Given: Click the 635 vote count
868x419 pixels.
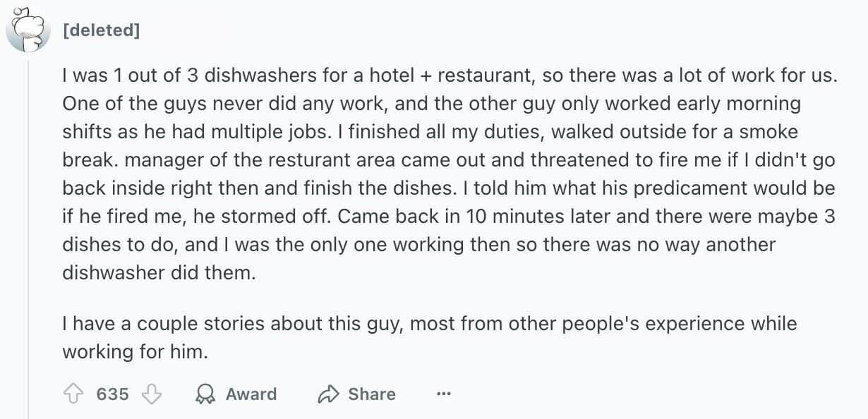Looking at the screenshot, I should click(x=113, y=394).
